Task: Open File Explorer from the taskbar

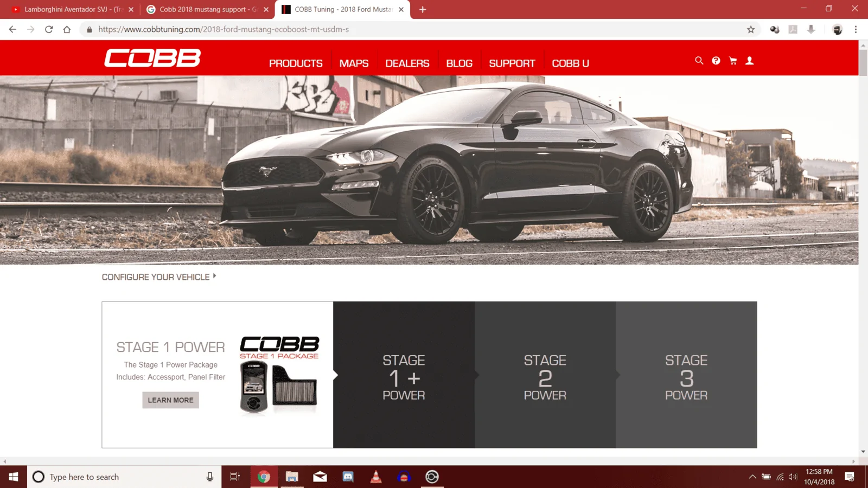Action: [x=292, y=477]
